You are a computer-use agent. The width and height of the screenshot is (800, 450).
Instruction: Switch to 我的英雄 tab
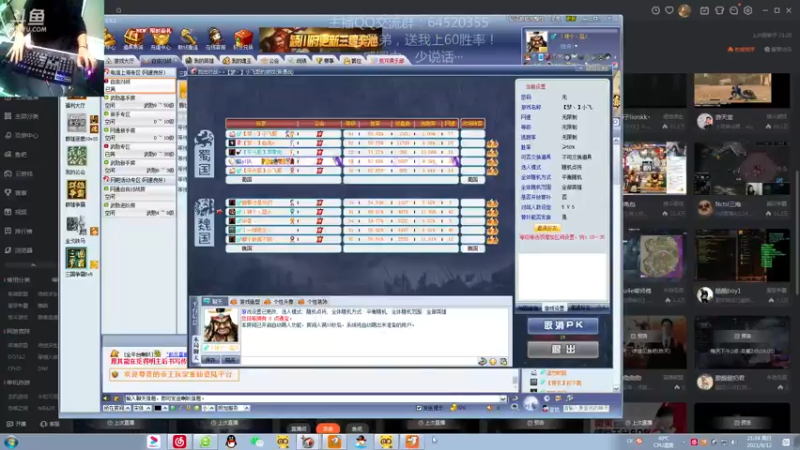(200, 61)
